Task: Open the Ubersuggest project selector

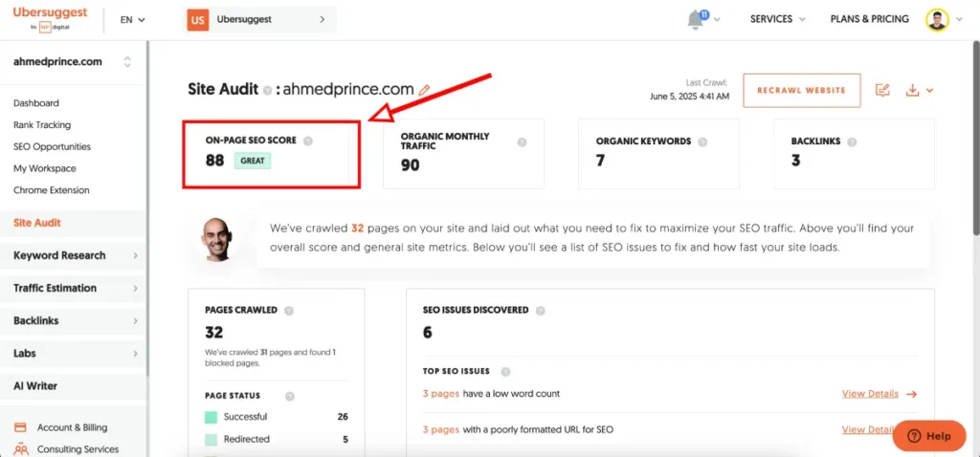Action: click(258, 19)
